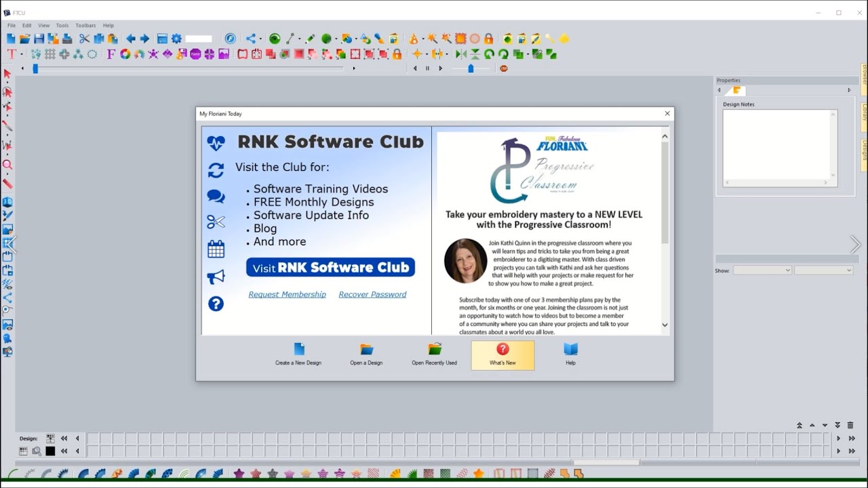Click the refresh arrows icon in dialog sidebar
The width and height of the screenshot is (868, 488).
[x=216, y=170]
